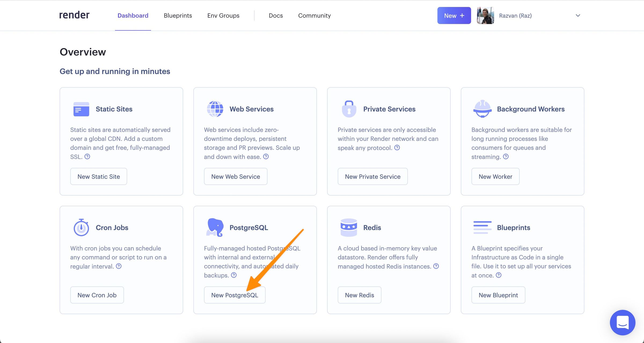Open help tooltip for Static Sites description

(x=87, y=157)
